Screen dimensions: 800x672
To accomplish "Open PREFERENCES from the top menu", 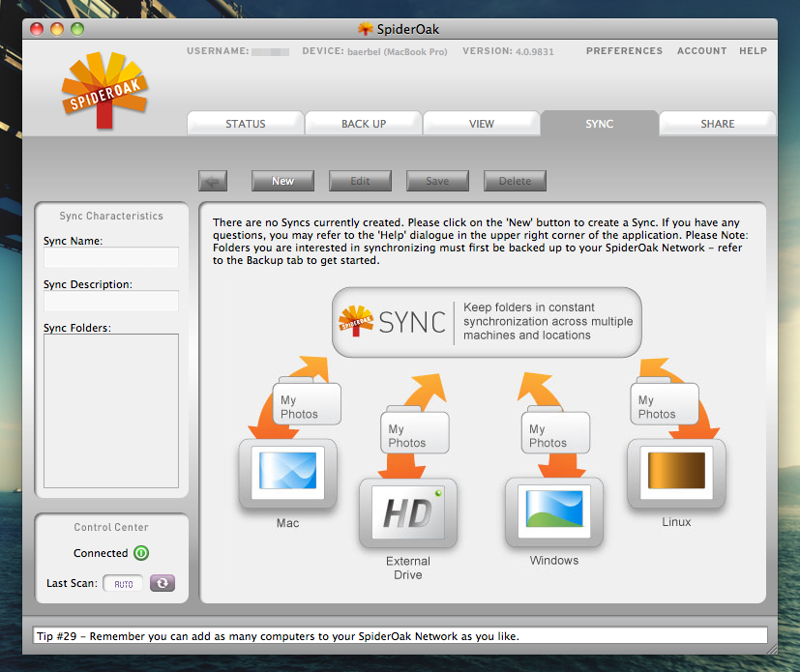I will (624, 51).
